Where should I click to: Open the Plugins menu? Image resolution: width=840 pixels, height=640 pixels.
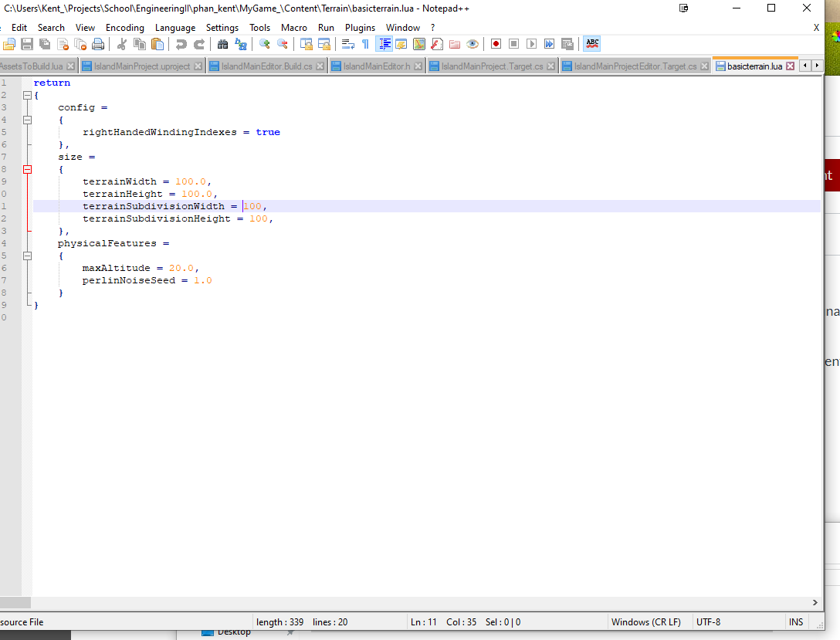click(x=360, y=28)
